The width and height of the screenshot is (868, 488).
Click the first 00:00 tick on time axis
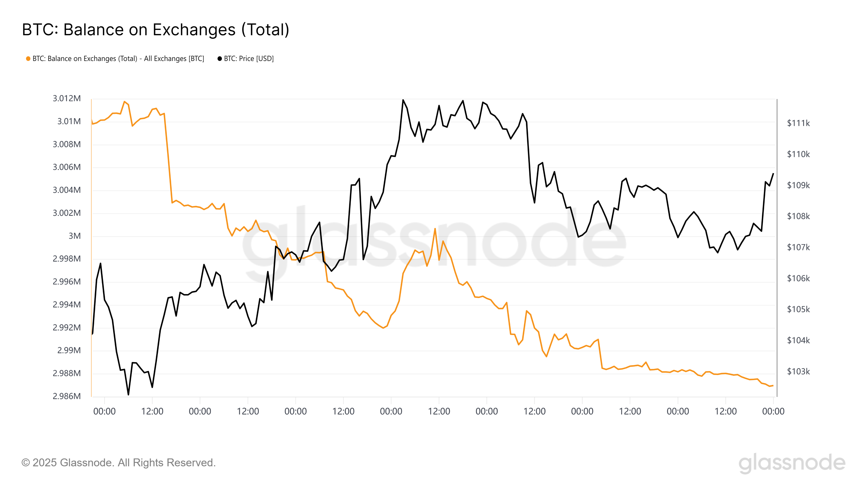[x=104, y=411]
